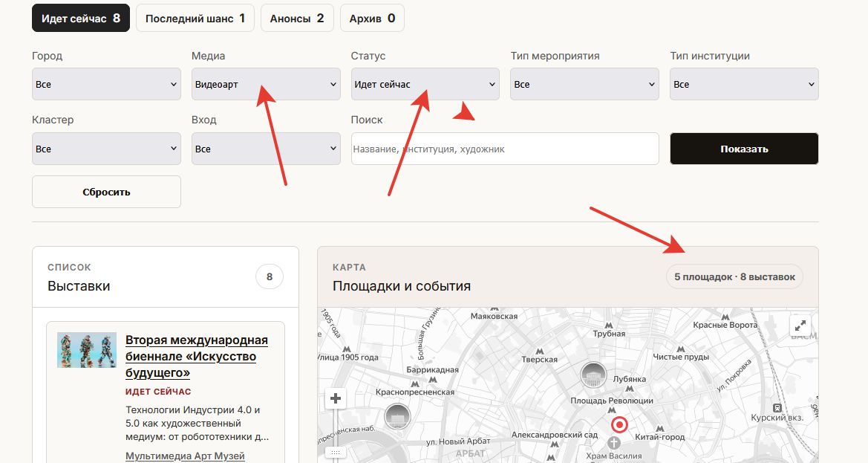Click the Показать button
This screenshot has width=868, height=463.
[x=744, y=149]
